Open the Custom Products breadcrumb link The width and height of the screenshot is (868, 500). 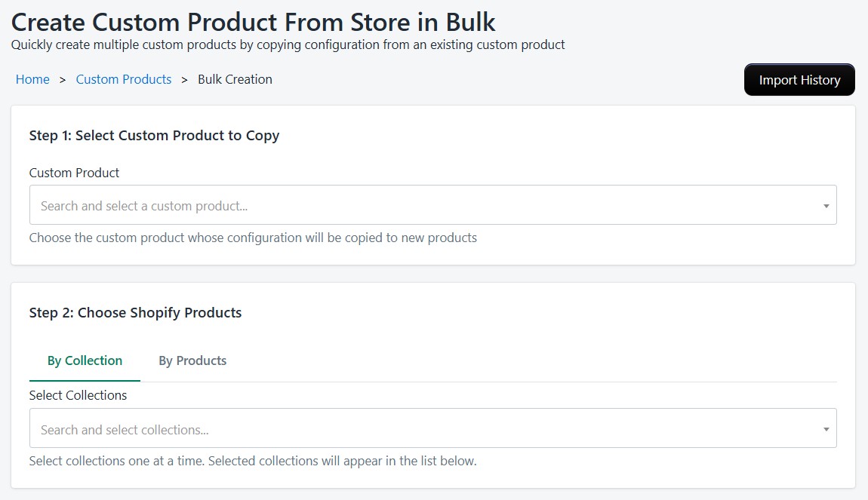(x=123, y=79)
